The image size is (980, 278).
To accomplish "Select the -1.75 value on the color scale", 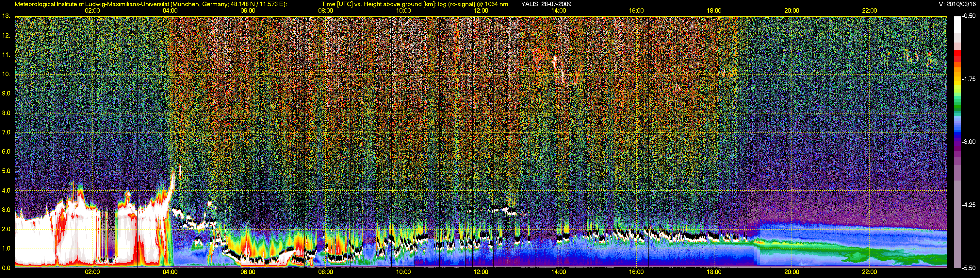I will pos(968,79).
